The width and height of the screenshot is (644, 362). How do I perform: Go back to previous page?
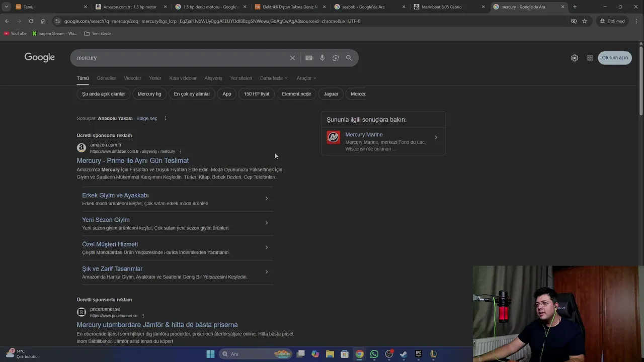[7, 21]
